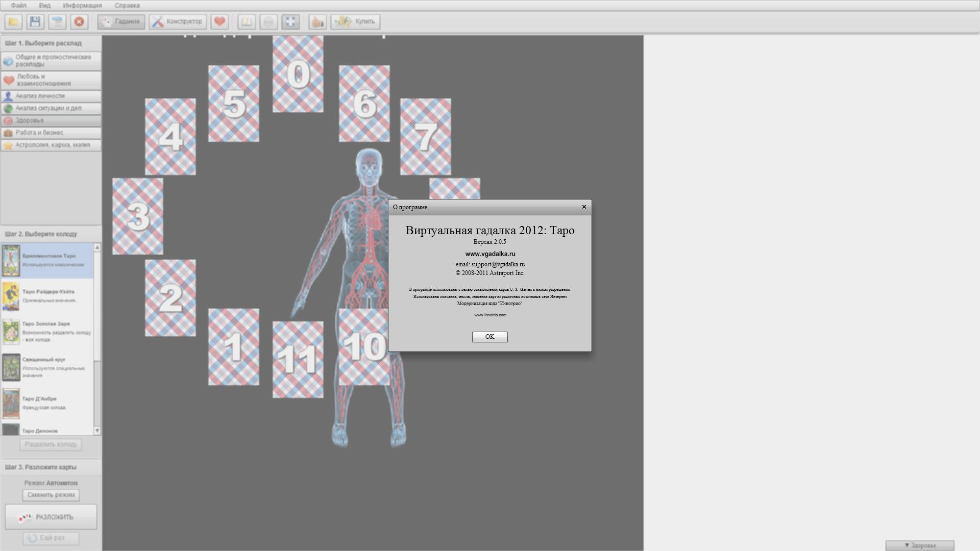Image resolution: width=980 pixels, height=551 pixels.
Task: Click the Шаг 3. Разложите карты header
Action: coord(40,467)
